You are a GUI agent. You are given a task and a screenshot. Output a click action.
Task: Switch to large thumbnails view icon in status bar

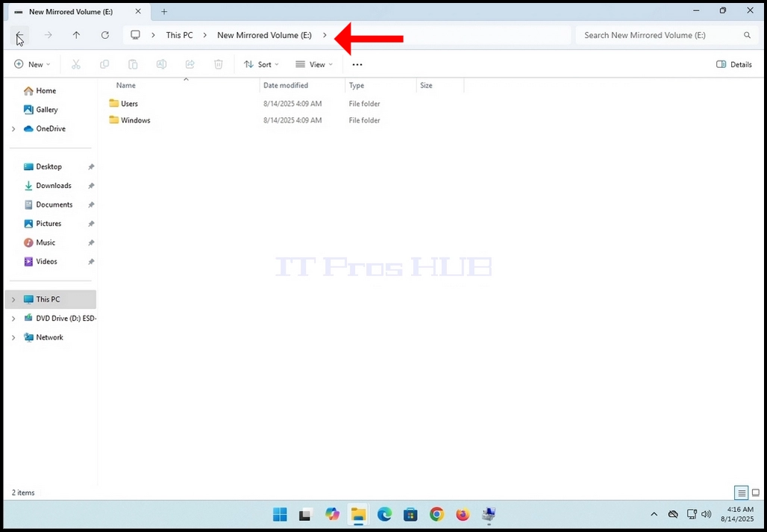click(756, 493)
